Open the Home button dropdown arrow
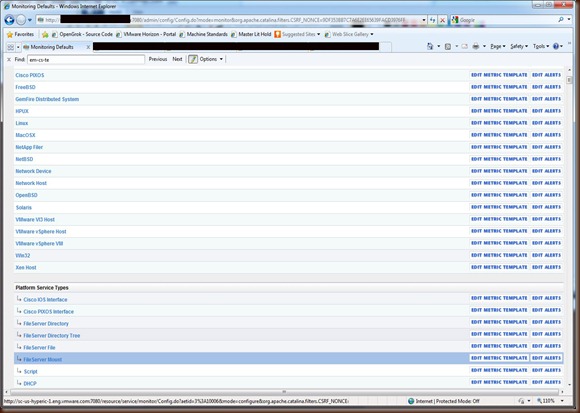Viewport: 580px width, 413px height. pos(439,46)
